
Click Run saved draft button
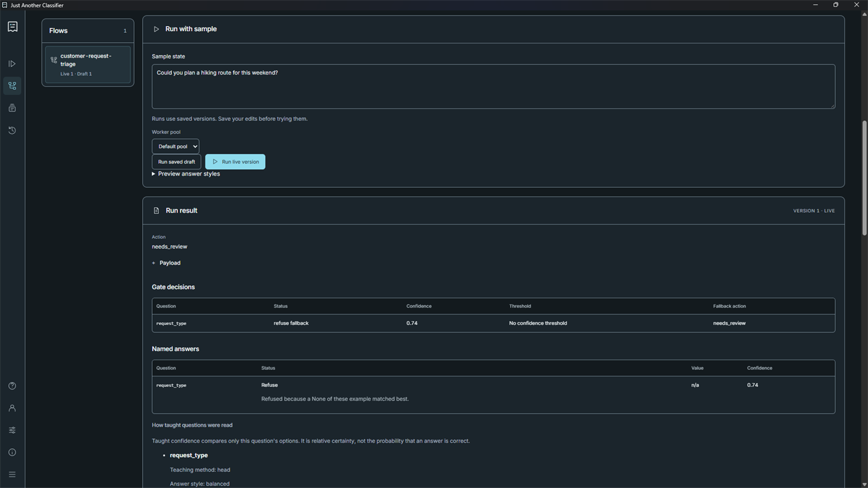[176, 162]
